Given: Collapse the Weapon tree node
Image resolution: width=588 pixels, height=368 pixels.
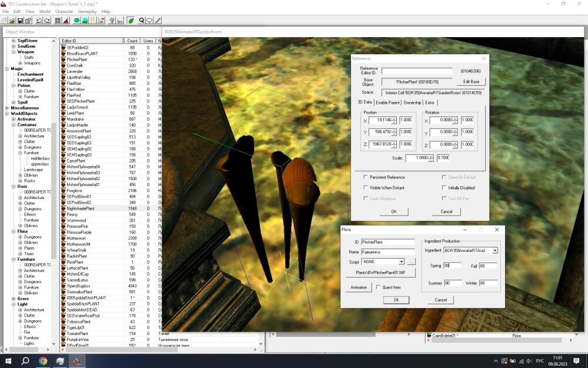Looking at the screenshot, I should (x=14, y=52).
